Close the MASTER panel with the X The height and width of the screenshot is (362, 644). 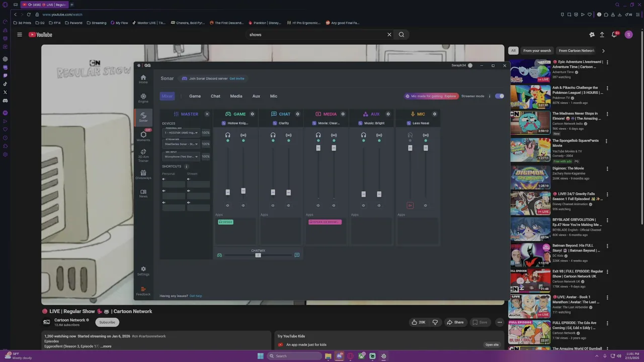click(x=207, y=114)
